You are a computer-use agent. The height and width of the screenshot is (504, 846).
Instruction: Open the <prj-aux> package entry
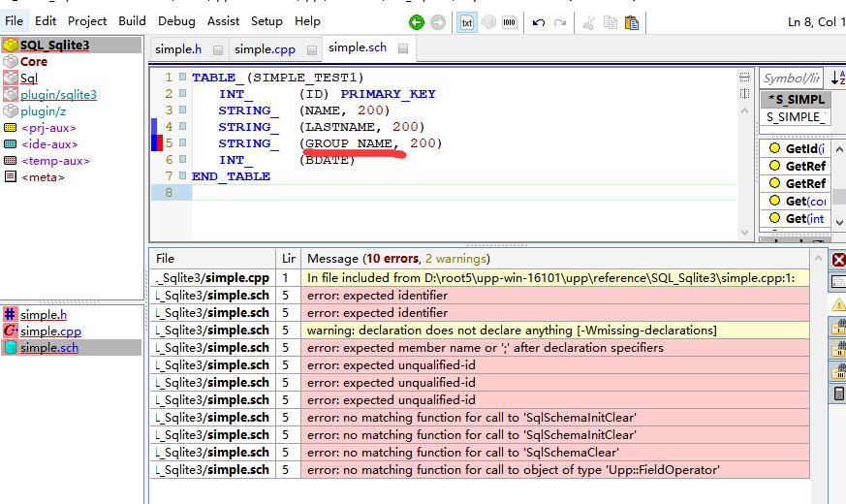47,128
